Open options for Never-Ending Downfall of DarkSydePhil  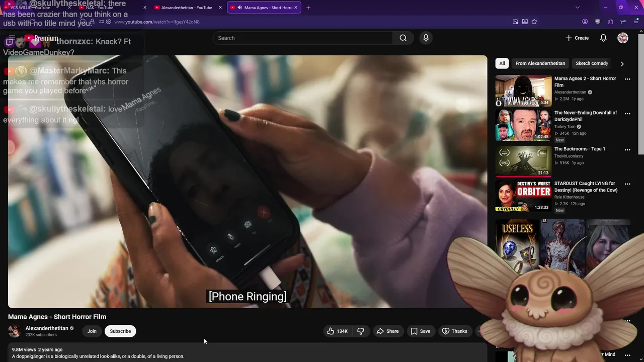coord(627,114)
